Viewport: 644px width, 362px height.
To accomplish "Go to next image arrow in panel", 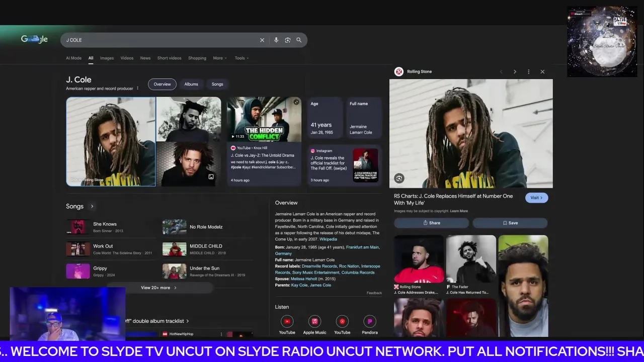I will point(515,72).
